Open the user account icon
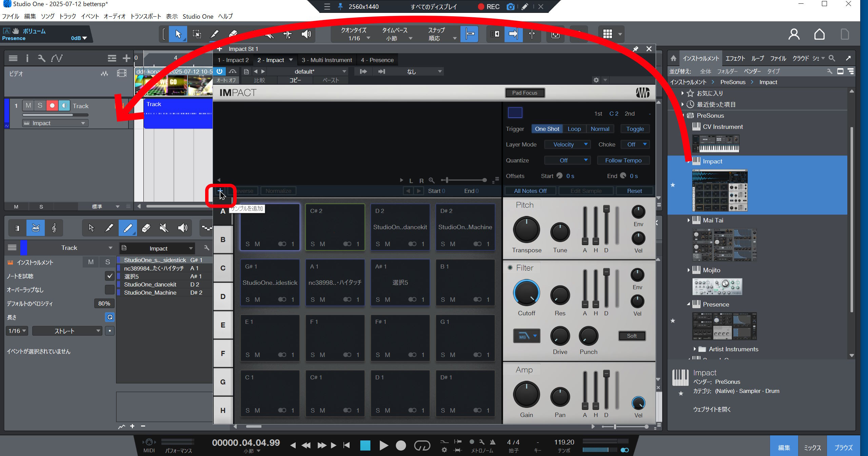Image resolution: width=868 pixels, height=456 pixels. click(x=794, y=34)
